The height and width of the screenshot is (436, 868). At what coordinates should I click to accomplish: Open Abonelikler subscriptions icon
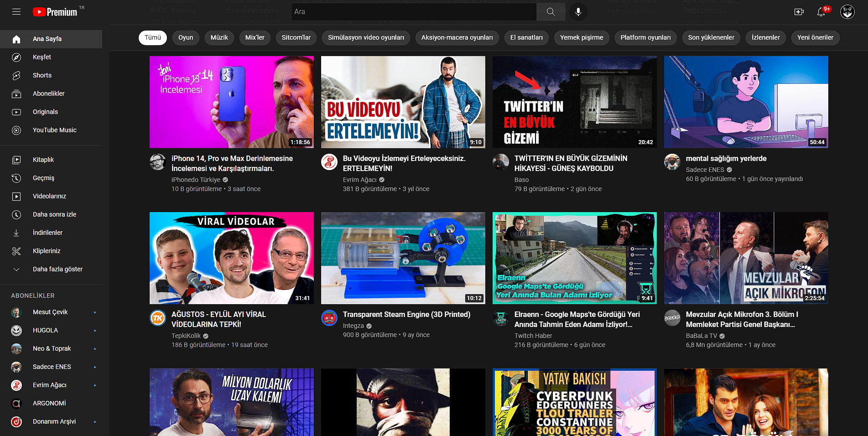16,94
